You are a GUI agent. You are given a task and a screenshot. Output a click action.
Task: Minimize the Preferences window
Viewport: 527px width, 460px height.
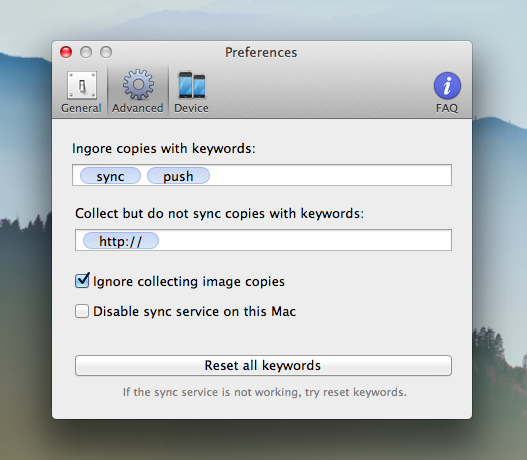coord(86,52)
